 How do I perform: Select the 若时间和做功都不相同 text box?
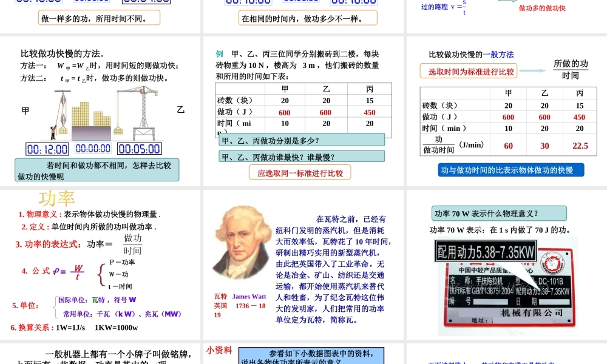point(97,170)
